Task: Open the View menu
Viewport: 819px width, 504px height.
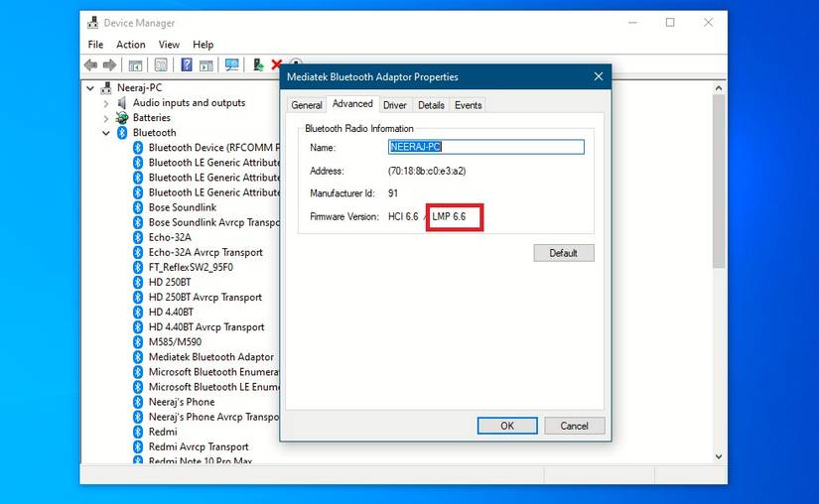Action: tap(169, 45)
